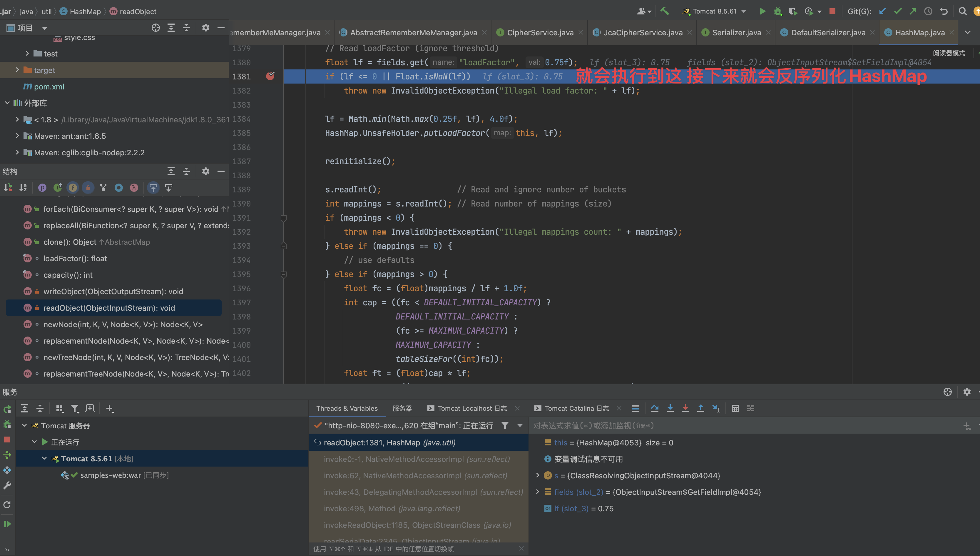Filter services with the funnel icon
This screenshot has width=980, height=556.
(75, 409)
